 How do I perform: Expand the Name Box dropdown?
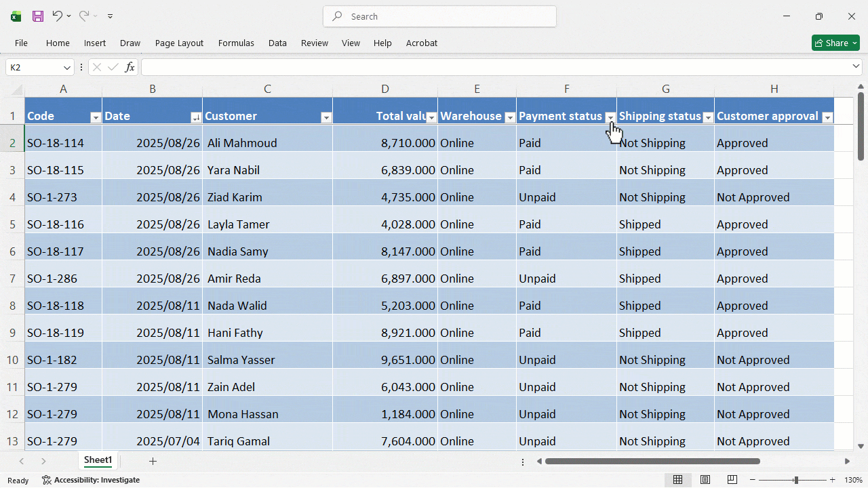coord(67,68)
